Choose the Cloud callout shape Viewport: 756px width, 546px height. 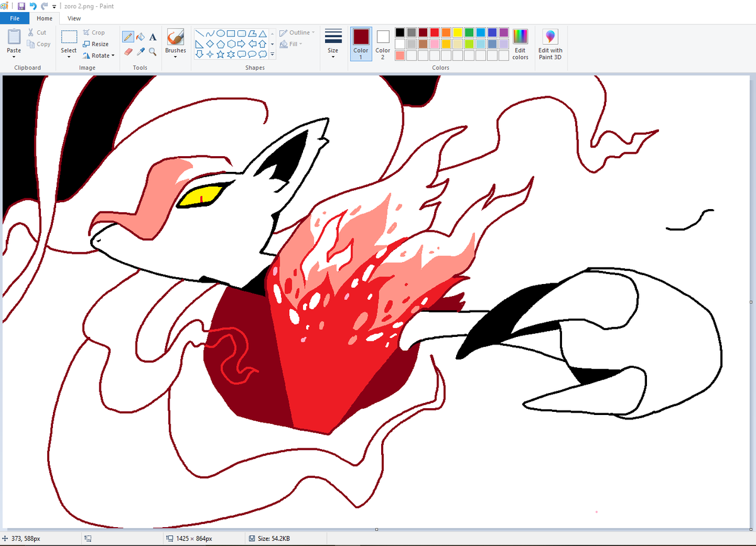tap(263, 54)
